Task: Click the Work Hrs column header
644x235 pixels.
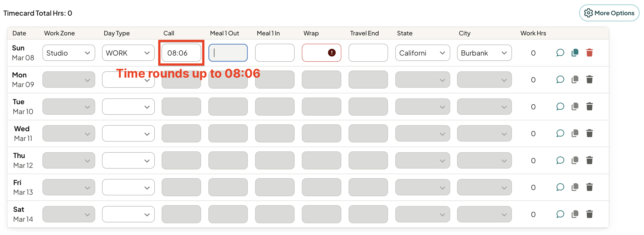Action: (x=533, y=33)
